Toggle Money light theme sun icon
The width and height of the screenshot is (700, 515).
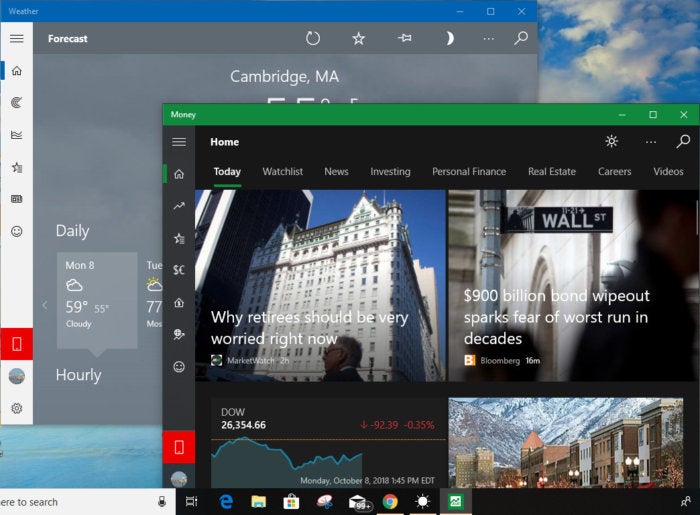pos(612,141)
